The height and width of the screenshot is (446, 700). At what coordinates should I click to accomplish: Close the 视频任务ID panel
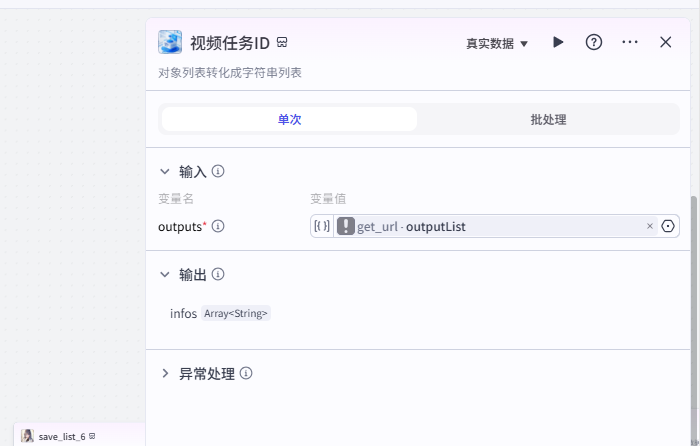tap(666, 42)
